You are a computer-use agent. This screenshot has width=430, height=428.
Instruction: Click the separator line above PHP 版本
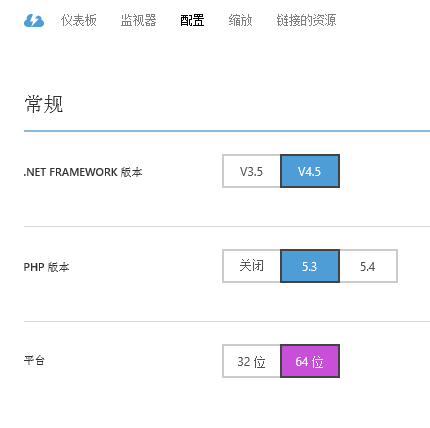pos(227,226)
